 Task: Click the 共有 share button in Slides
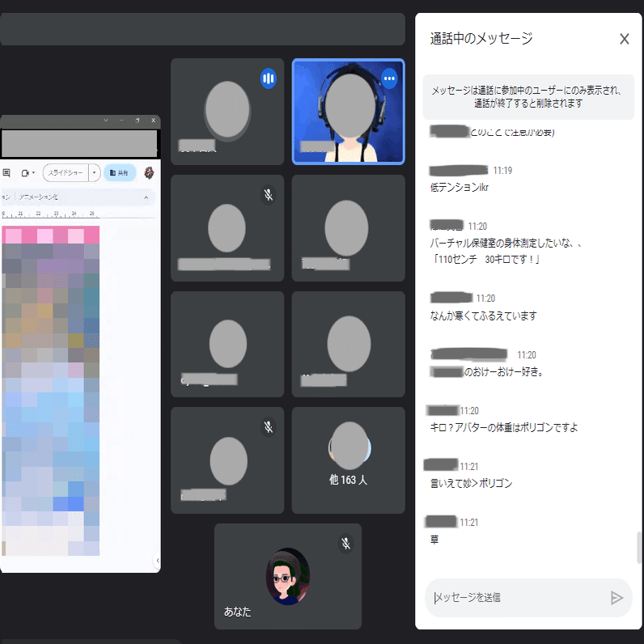click(x=120, y=173)
